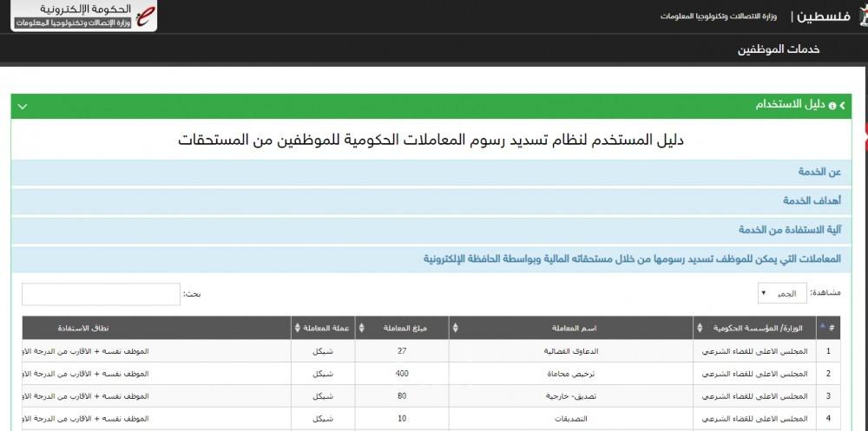Click the دليل الاستخدام panel title text
This screenshot has width=868, height=431.
pyautogui.click(x=791, y=105)
